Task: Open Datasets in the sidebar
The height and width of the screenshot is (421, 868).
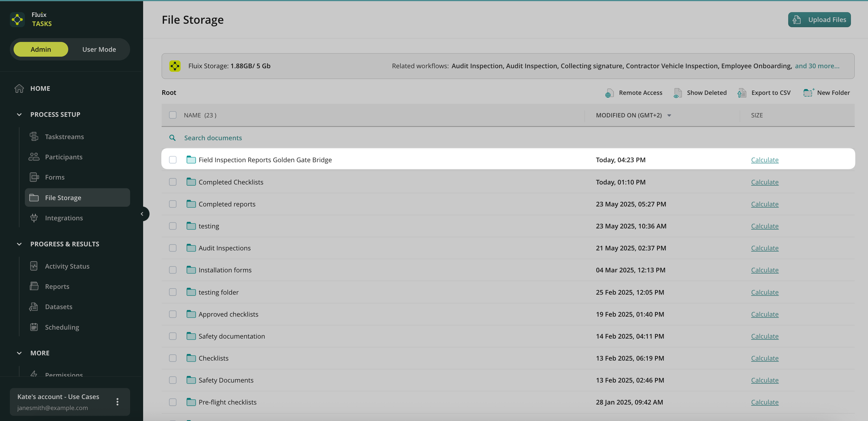Action: [58, 306]
